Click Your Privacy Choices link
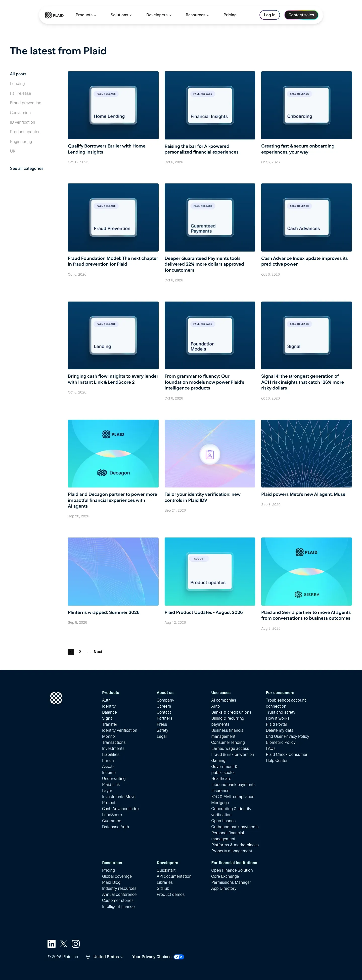 click(152, 957)
